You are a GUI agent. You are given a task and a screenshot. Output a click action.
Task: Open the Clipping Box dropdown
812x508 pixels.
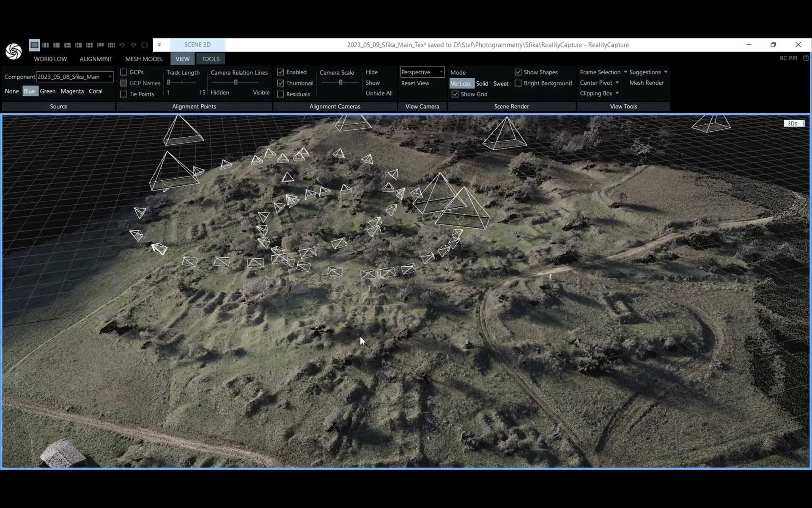[616, 93]
